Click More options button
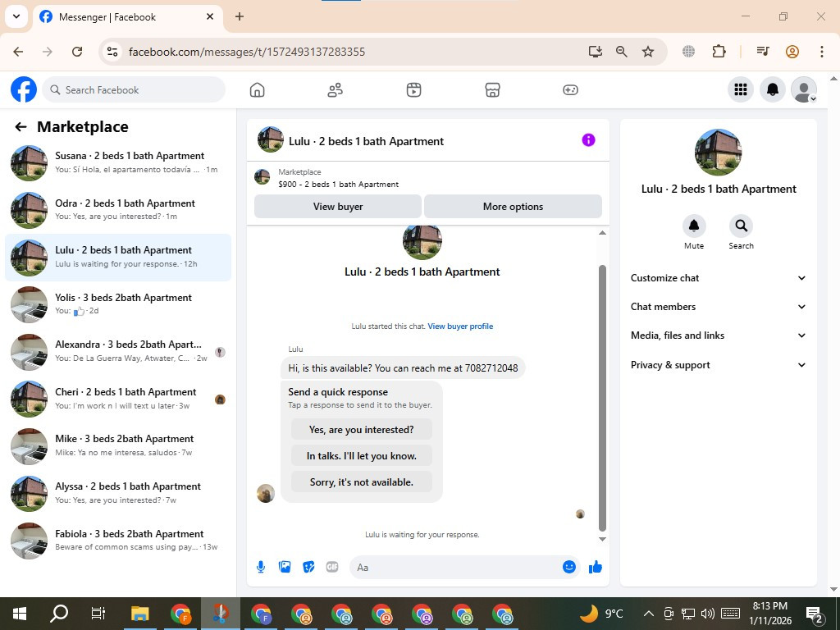The image size is (840, 630). coord(513,206)
